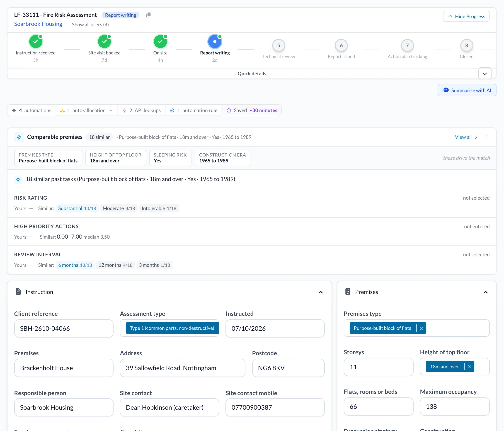Viewport: 504px width, 431px height.
Task: Click into the Client reference field
Action: 64,328
